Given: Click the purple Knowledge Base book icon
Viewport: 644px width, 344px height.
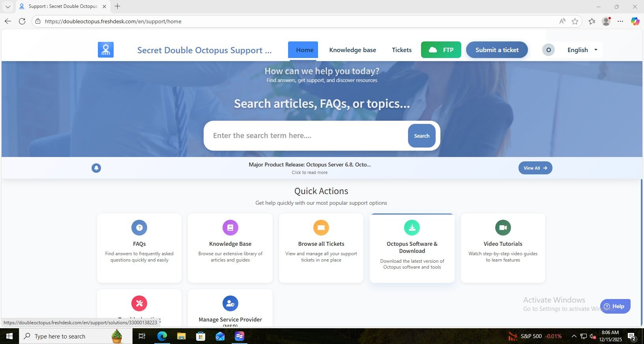Looking at the screenshot, I should (230, 228).
